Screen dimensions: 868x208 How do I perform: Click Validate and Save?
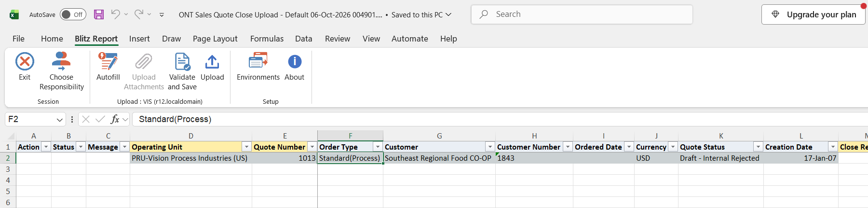pos(182,71)
